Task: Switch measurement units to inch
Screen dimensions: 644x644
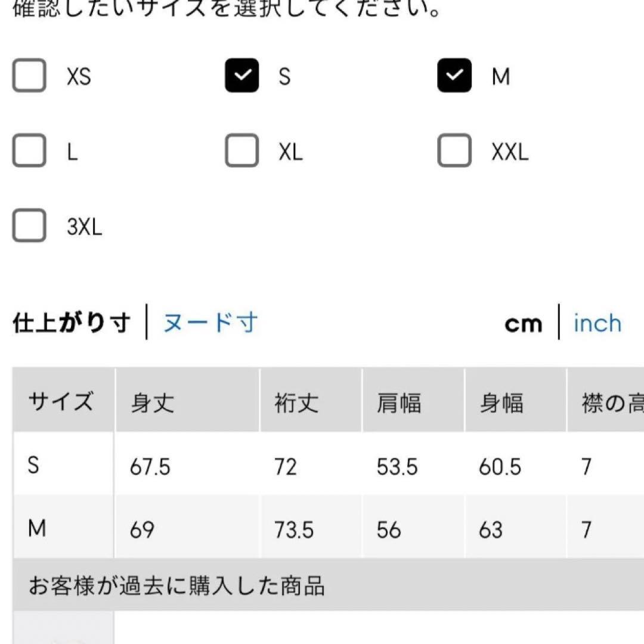Action: tap(597, 323)
